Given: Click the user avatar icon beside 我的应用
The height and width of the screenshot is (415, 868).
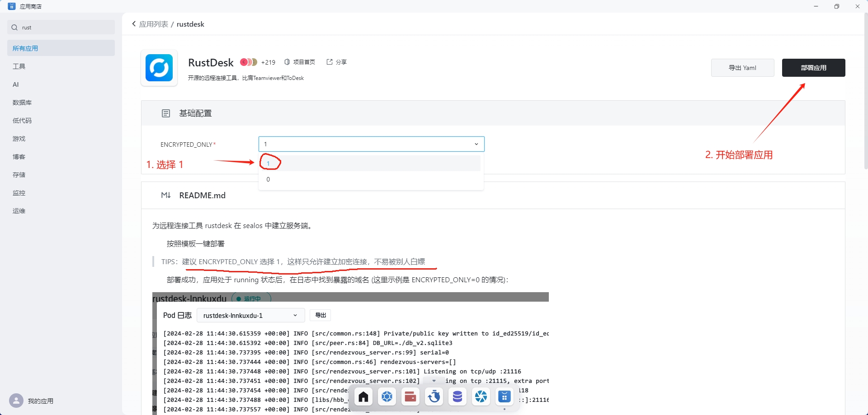Looking at the screenshot, I should (x=16, y=401).
